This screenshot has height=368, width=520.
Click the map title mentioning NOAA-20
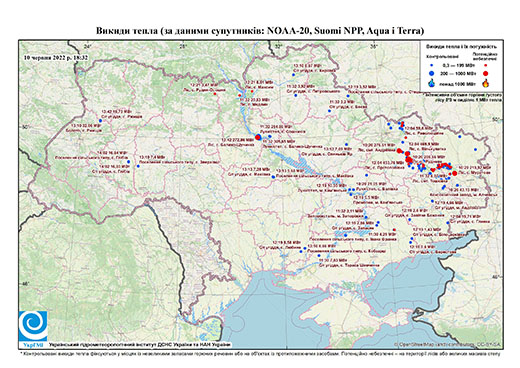point(260,31)
